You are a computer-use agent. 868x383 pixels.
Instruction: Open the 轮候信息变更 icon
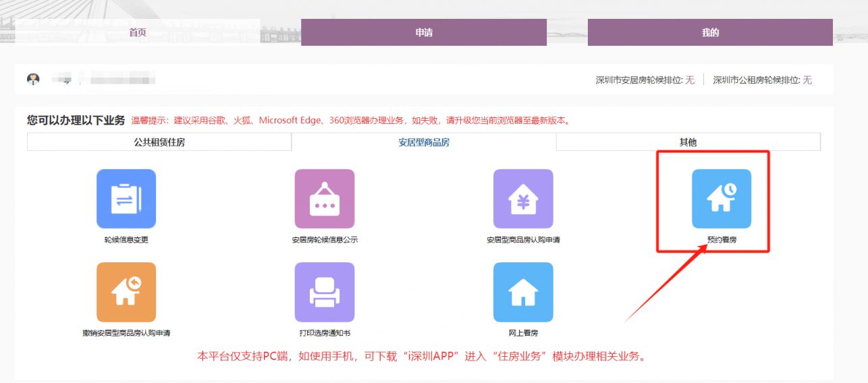click(126, 199)
